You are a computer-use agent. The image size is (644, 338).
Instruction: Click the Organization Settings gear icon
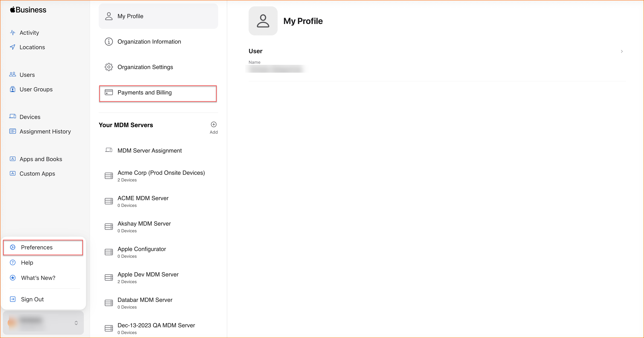click(109, 67)
